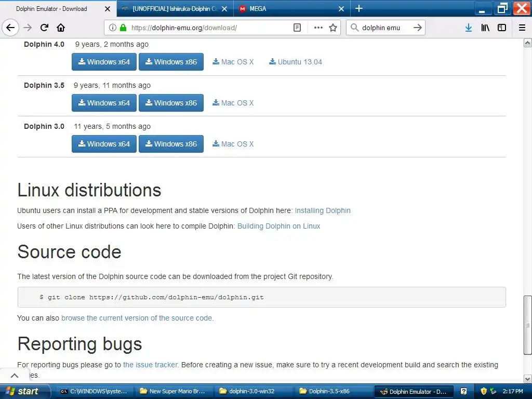This screenshot has width=532, height=399.
Task: Click the Source code heading
Action: (x=69, y=252)
